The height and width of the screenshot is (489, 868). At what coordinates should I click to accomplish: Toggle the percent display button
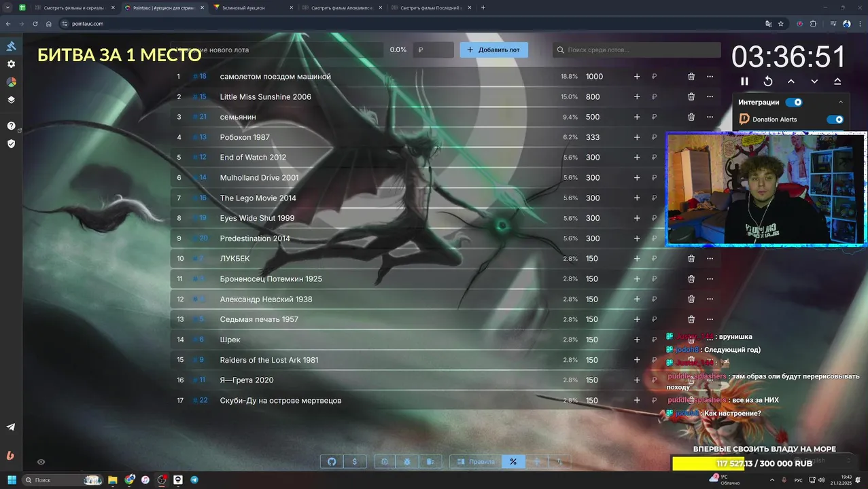[513, 462]
